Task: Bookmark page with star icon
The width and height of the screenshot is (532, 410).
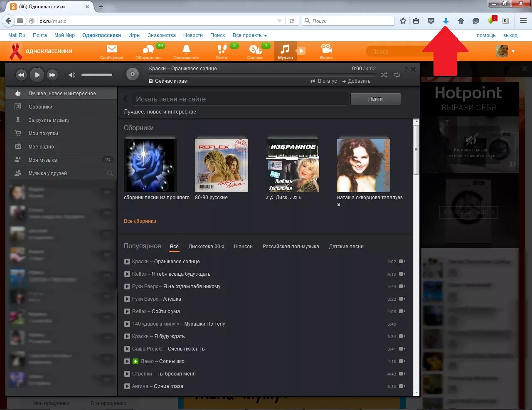Action: pos(403,21)
